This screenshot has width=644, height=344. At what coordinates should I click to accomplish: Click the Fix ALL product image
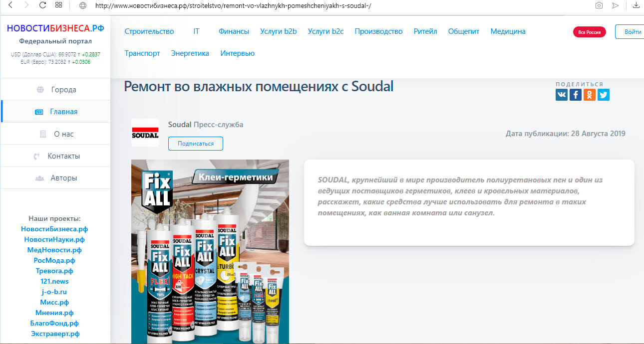210,251
